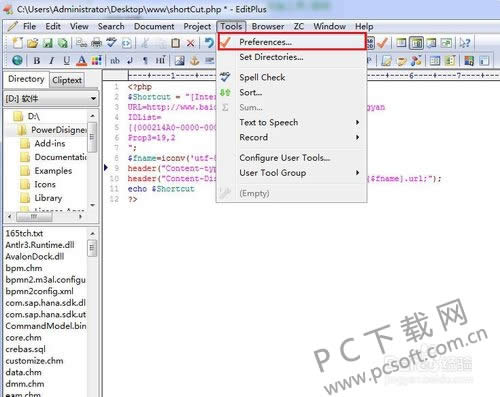This screenshot has height=397, width=500.
Task: Click the colored balls object icon
Action: tap(416, 61)
